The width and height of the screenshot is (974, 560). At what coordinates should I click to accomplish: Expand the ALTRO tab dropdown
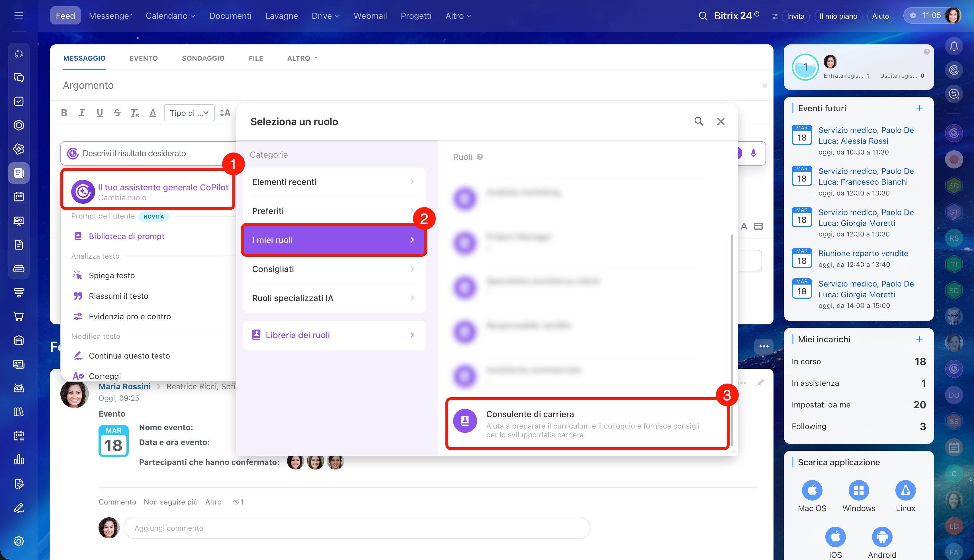coord(302,58)
